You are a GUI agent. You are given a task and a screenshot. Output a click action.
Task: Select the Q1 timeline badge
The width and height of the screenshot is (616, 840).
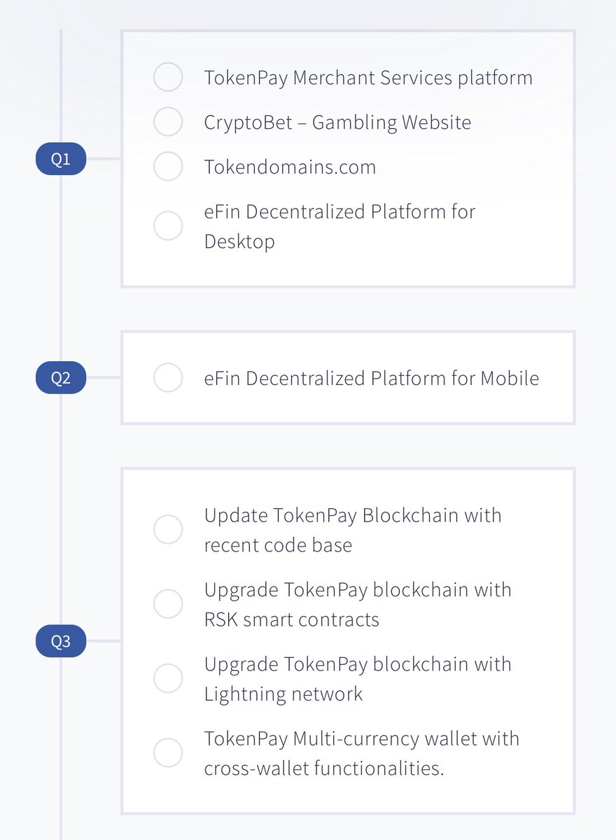[x=61, y=160]
